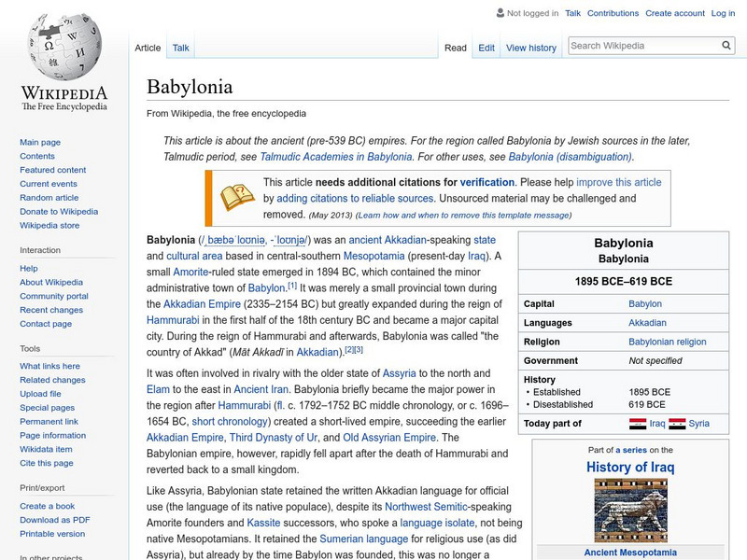This screenshot has width=747, height=560.
Task: Click the Talk link in the top user bar
Action: (572, 13)
